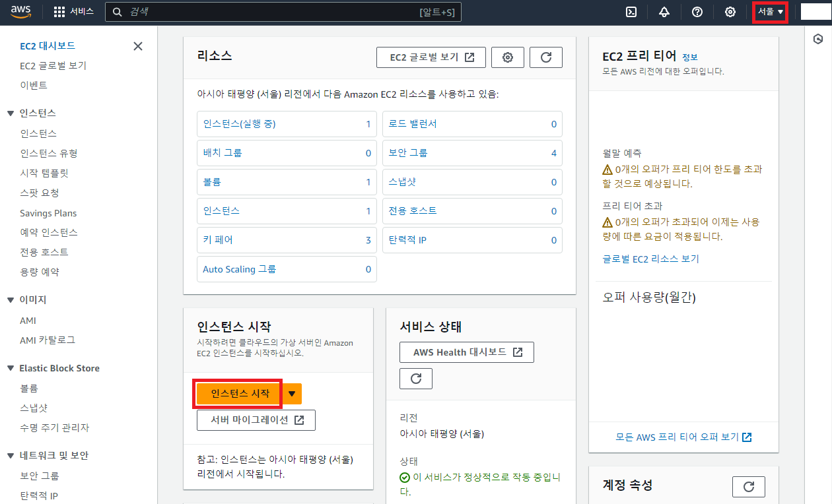Select EC2 글로벌 보기 in the sidebar
Screen dimensions: 832x504
click(53, 66)
